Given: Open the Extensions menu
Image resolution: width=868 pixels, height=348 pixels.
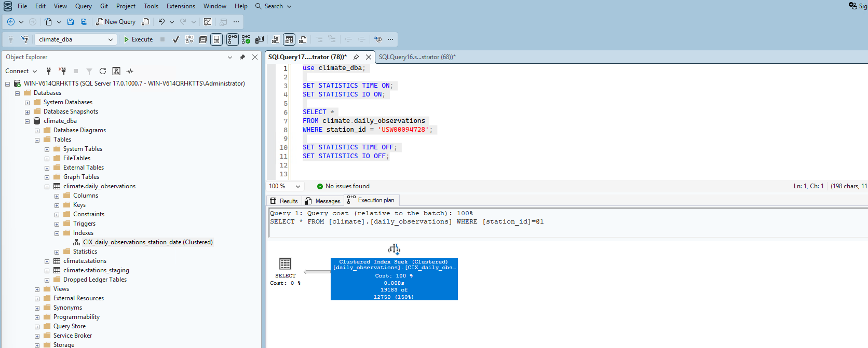Looking at the screenshot, I should point(181,6).
